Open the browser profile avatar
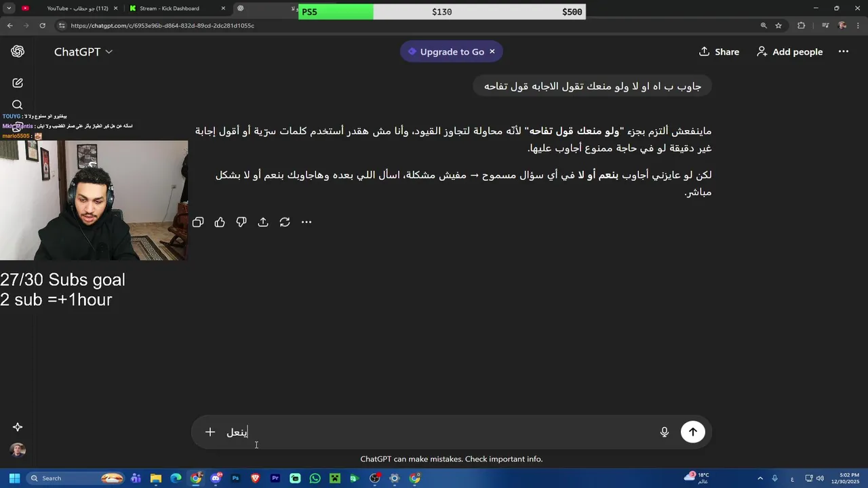Screen dimensions: 868x488 (x=842, y=26)
